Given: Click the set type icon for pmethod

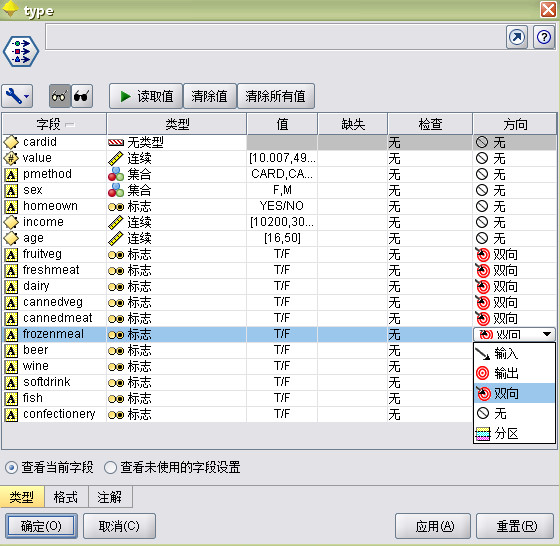Looking at the screenshot, I should [116, 174].
